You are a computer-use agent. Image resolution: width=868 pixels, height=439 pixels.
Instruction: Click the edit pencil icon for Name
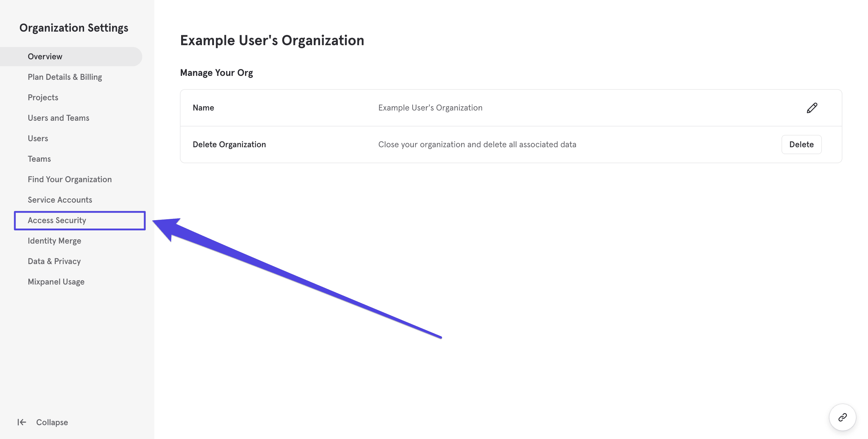tap(812, 107)
